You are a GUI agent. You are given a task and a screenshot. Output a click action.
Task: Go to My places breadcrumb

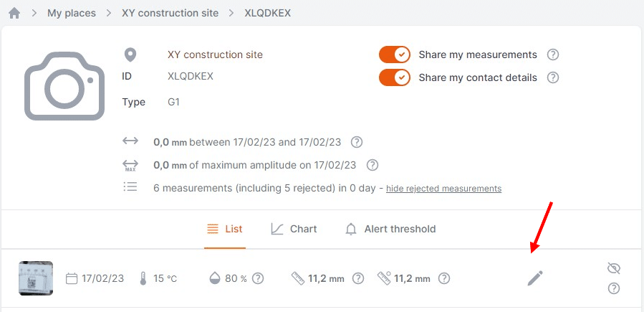[x=72, y=13]
